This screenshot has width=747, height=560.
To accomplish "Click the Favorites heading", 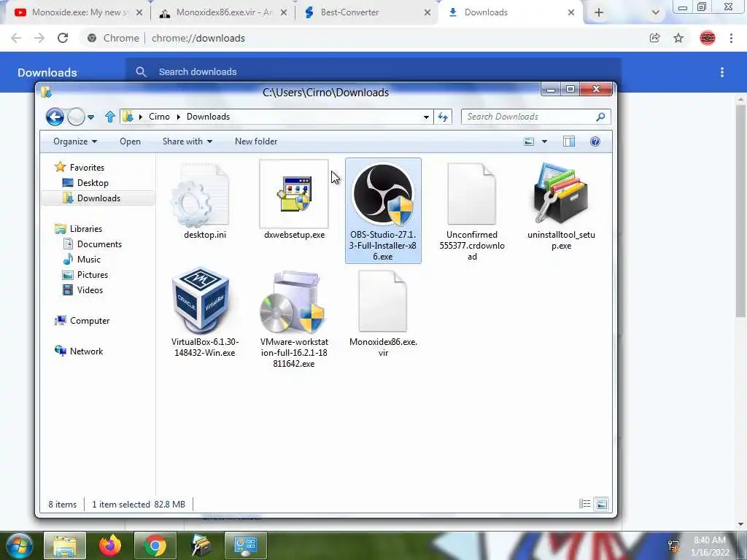I will (x=87, y=167).
